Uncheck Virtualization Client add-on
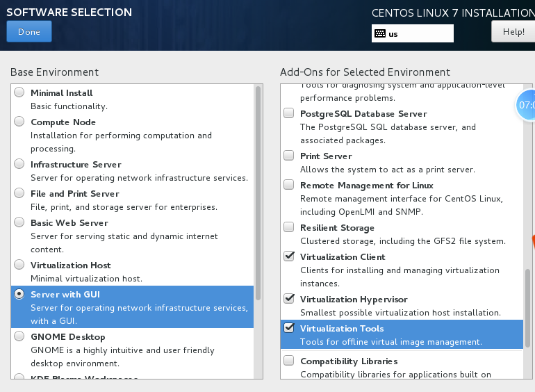 (x=289, y=257)
